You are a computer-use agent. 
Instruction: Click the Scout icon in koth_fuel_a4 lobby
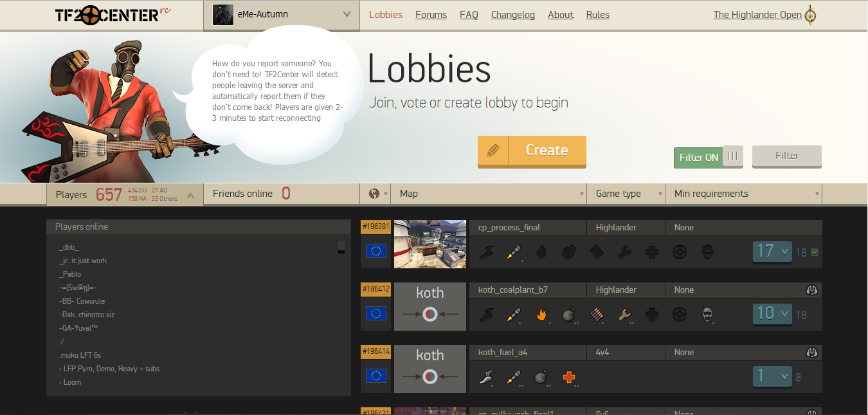(486, 377)
